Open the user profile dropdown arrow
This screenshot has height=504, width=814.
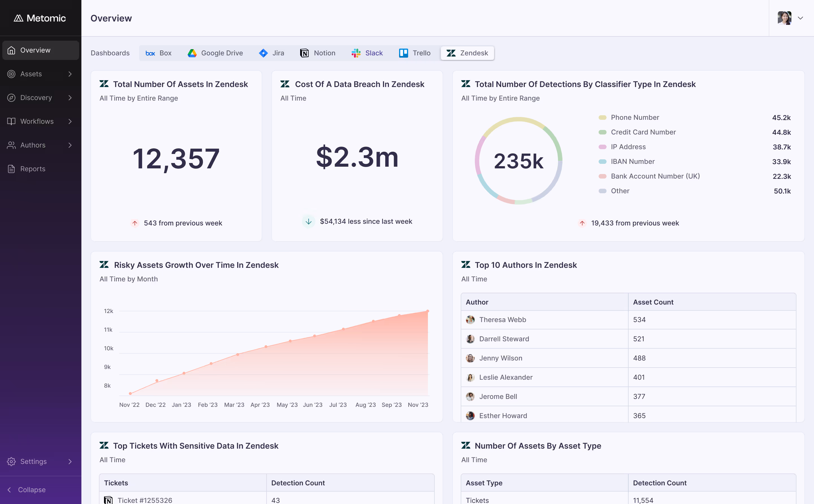(800, 18)
